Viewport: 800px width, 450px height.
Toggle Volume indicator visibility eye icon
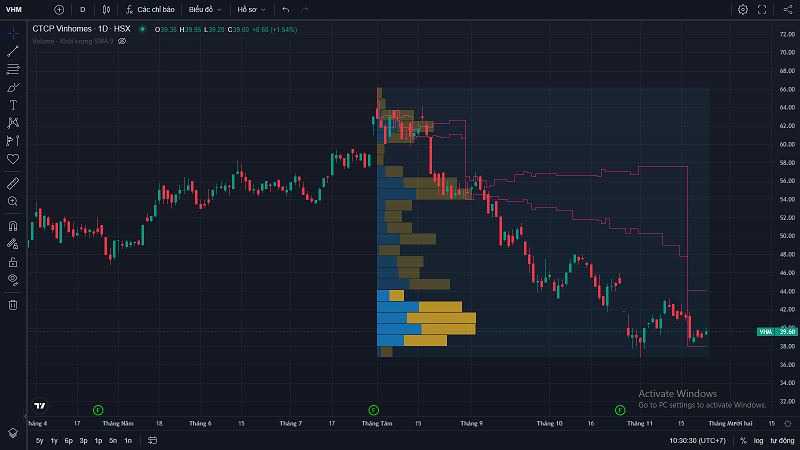click(x=122, y=41)
